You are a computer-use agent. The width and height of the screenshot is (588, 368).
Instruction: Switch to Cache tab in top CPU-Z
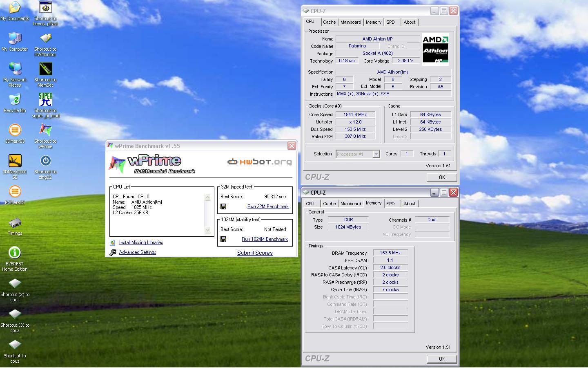tap(330, 22)
